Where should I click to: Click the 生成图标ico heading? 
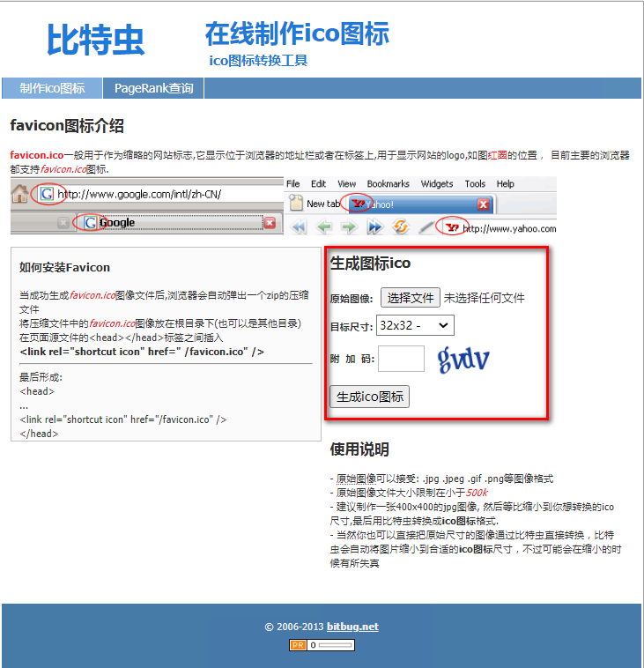click(371, 263)
